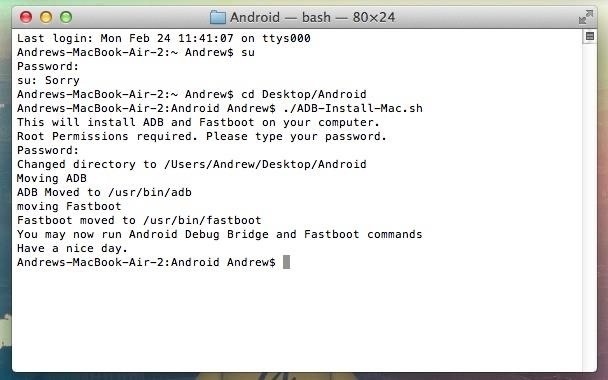
Task: Click 'Changed directory to /Users/Andrew/Desktop/Android' line
Action: click(x=192, y=164)
